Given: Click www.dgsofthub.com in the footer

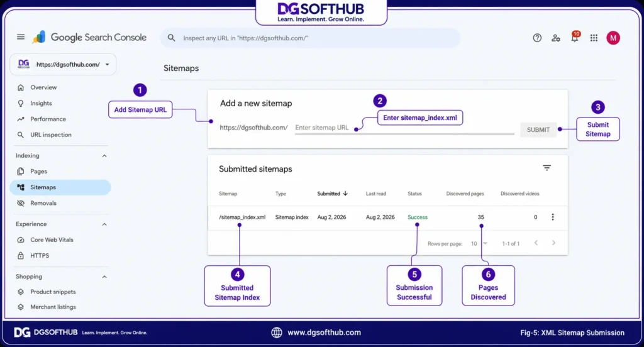Looking at the screenshot, I should pyautogui.click(x=324, y=333).
